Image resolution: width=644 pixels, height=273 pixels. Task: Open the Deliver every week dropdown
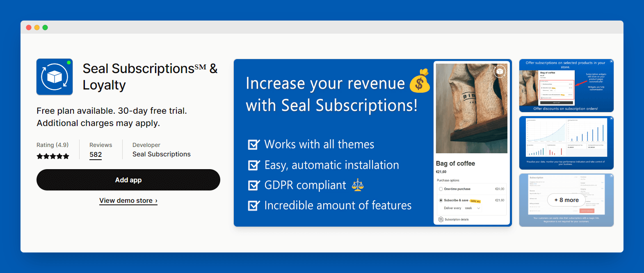click(473, 208)
